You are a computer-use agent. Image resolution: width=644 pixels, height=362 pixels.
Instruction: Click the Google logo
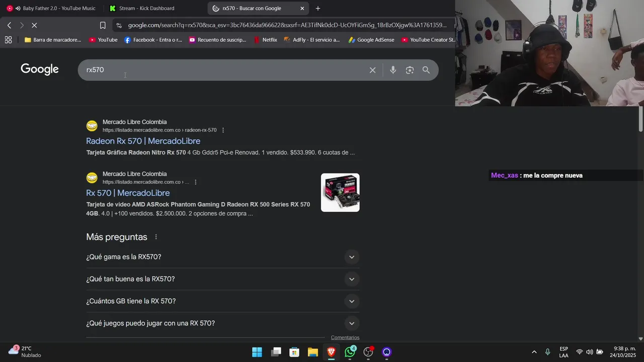(40, 69)
